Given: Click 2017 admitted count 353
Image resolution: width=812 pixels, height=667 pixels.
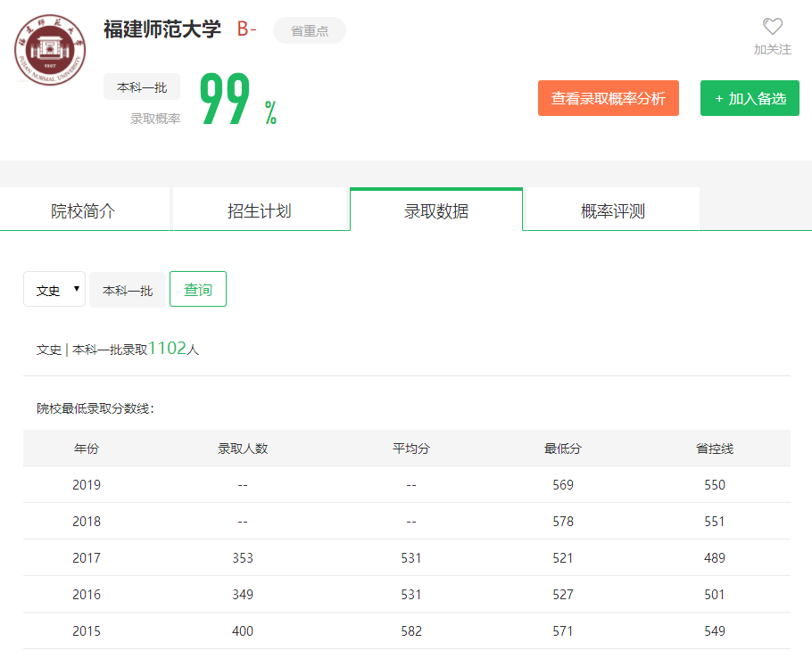Looking at the screenshot, I should [x=243, y=558].
